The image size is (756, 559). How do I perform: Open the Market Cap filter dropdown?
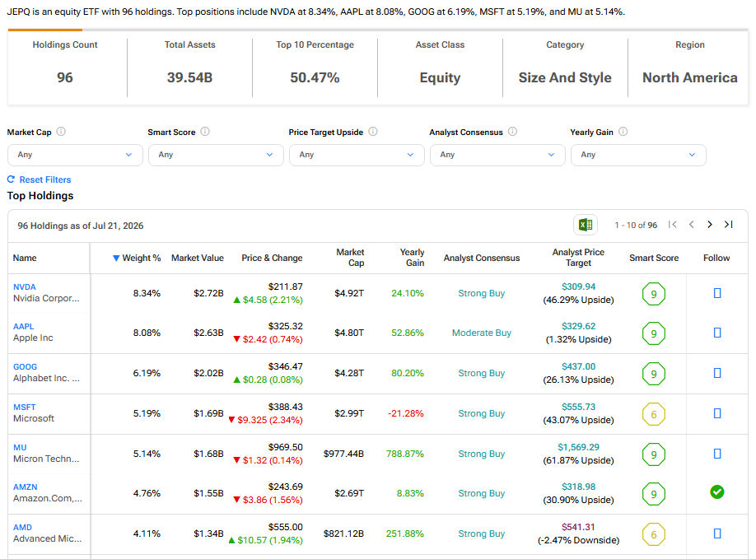[75, 155]
